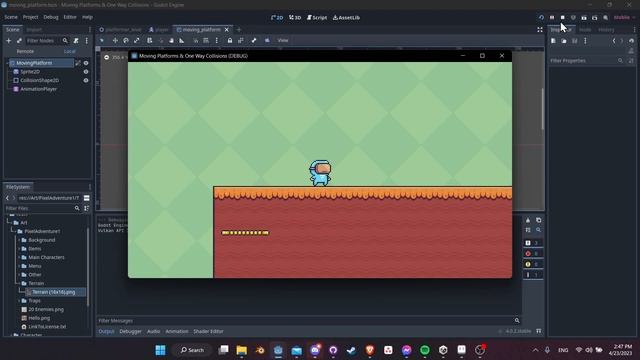Screen dimensions: 640x360
Task: Open the Node tab in right dock
Action: (x=585, y=30)
